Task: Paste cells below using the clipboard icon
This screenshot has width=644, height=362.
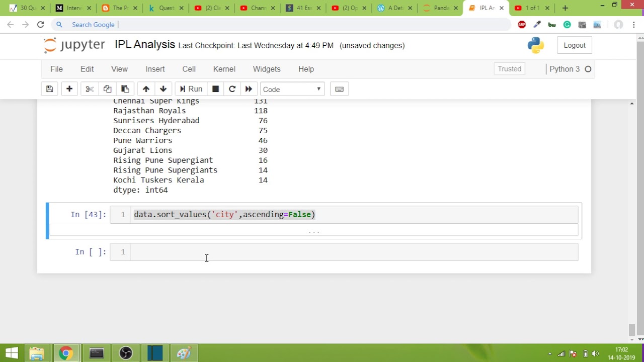Action: coord(125,89)
